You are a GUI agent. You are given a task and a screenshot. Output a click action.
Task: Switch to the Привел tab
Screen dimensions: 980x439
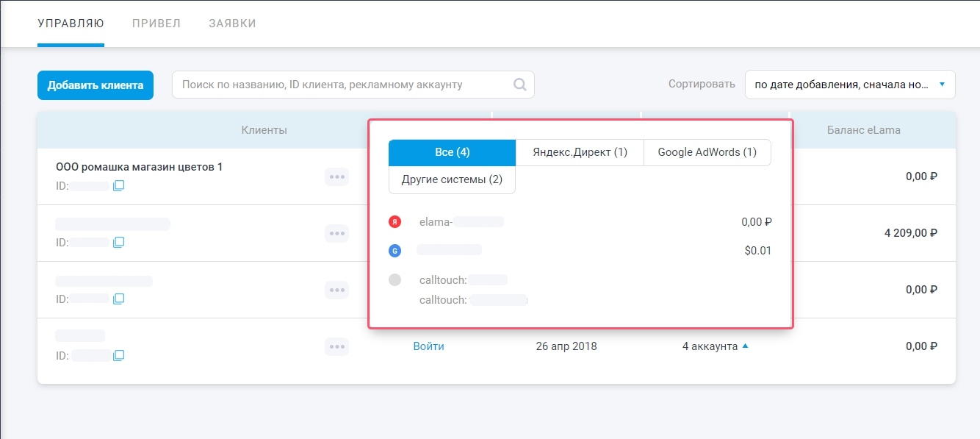click(156, 24)
